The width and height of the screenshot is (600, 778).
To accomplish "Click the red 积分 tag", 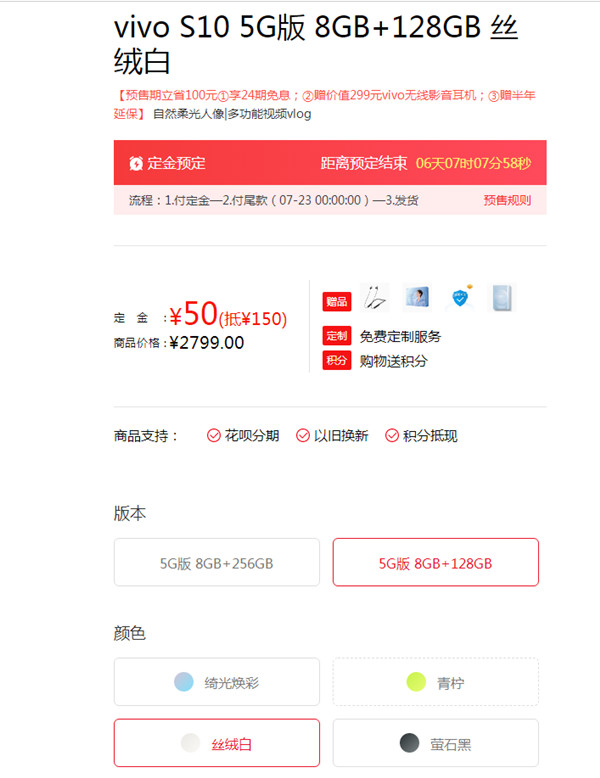I will click(x=337, y=361).
